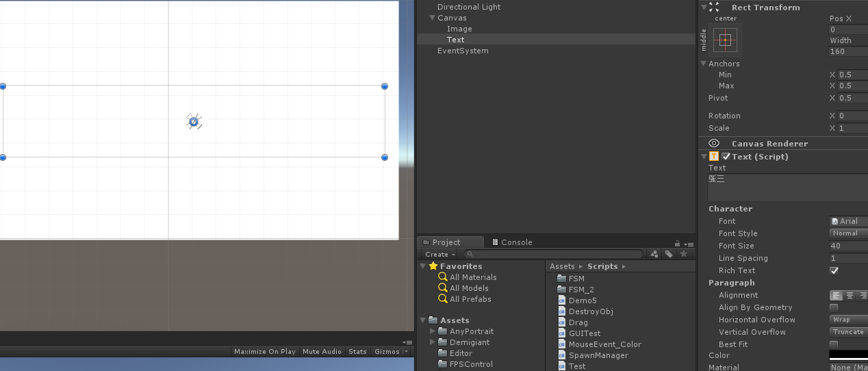Viewport: 868px width, 371px height.
Task: Collapse the Assets tree
Action: (x=423, y=320)
